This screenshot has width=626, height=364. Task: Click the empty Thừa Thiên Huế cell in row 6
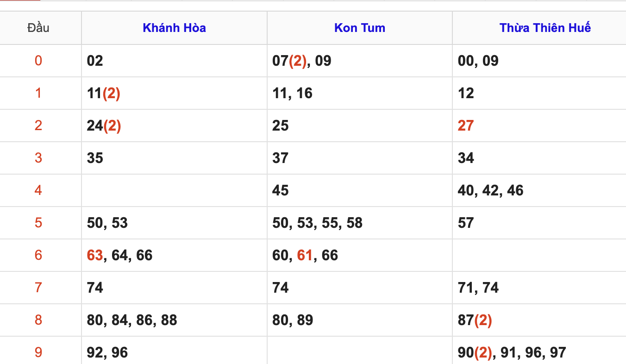[539, 255]
